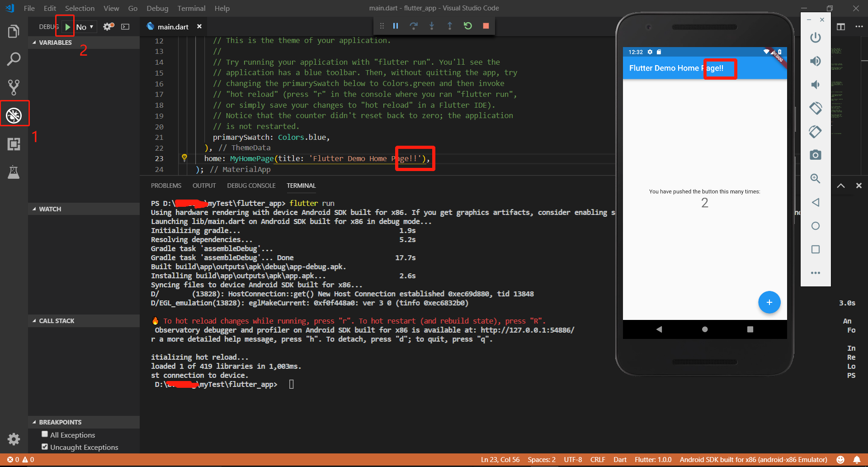
Task: Open the Explorer view in activity bar
Action: [x=14, y=32]
